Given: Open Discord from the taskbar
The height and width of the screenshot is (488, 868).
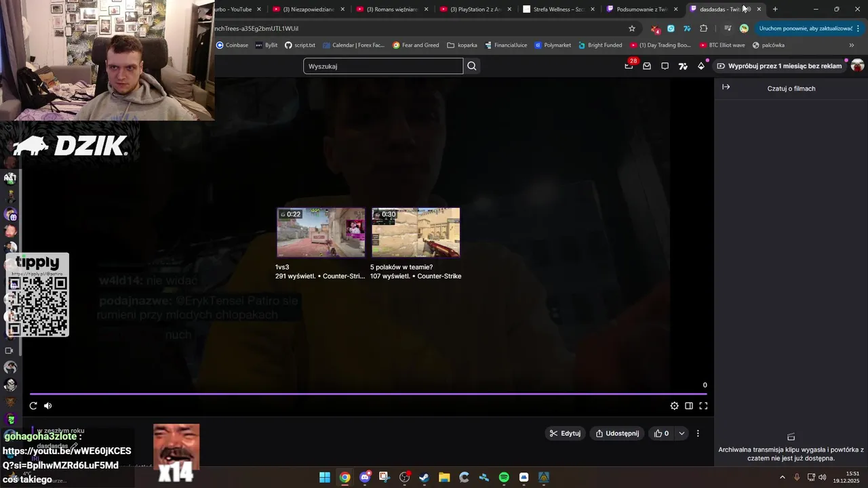Looking at the screenshot, I should click(365, 477).
